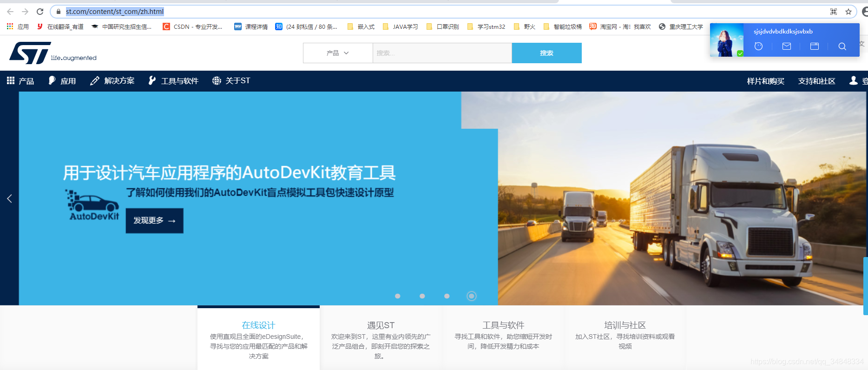Open the 课程详情 bookmark
The width and height of the screenshot is (868, 370).
tap(251, 26)
